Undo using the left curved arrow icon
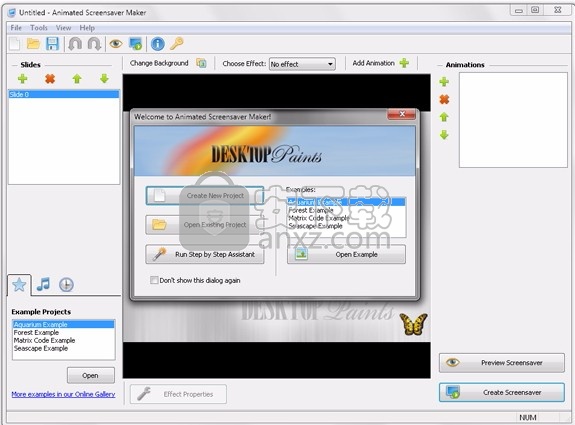The image size is (575, 425). [x=75, y=44]
